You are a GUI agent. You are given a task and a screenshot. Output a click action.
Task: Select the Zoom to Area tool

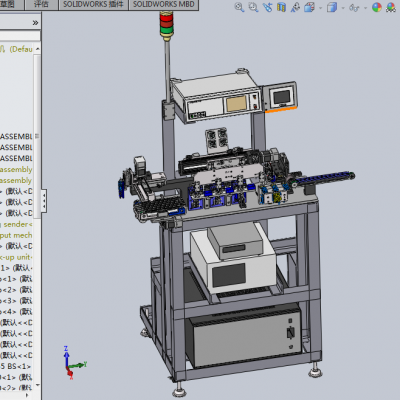[x=253, y=7]
